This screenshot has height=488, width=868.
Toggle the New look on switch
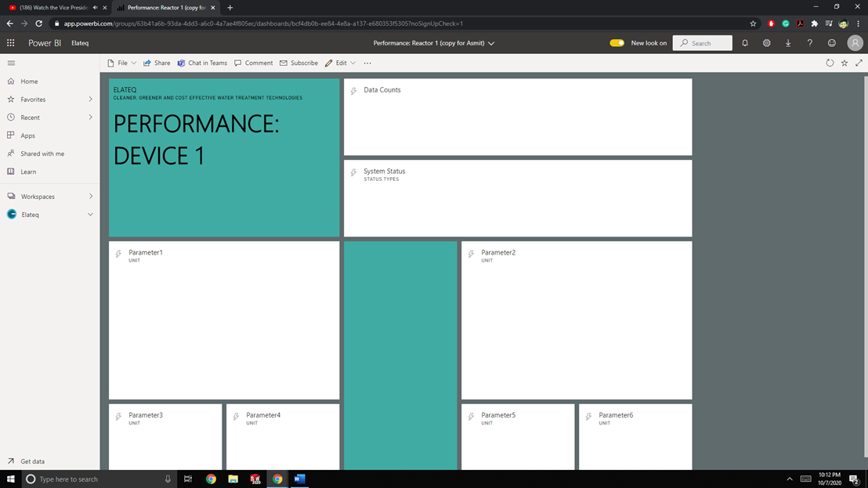tap(617, 42)
